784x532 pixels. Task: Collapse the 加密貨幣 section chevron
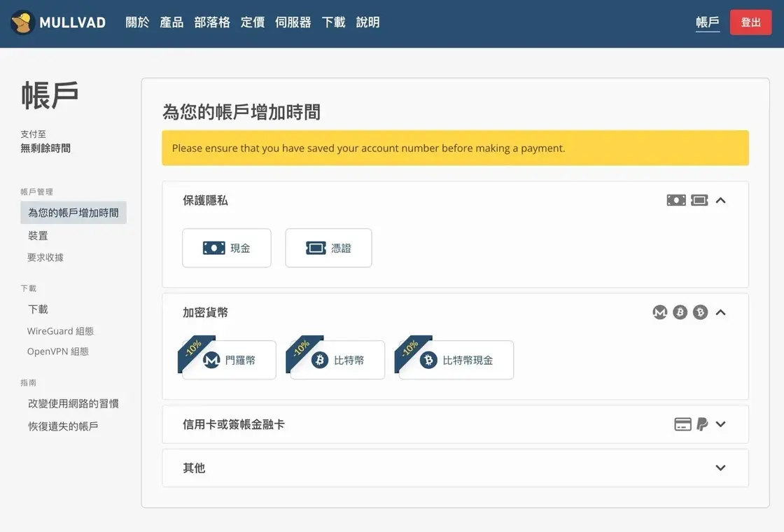coord(720,312)
